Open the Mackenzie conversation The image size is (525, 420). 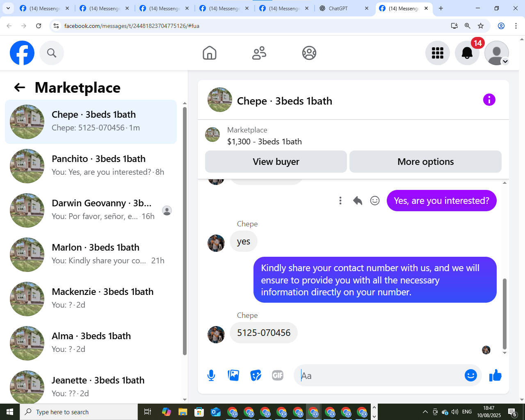coord(91,299)
